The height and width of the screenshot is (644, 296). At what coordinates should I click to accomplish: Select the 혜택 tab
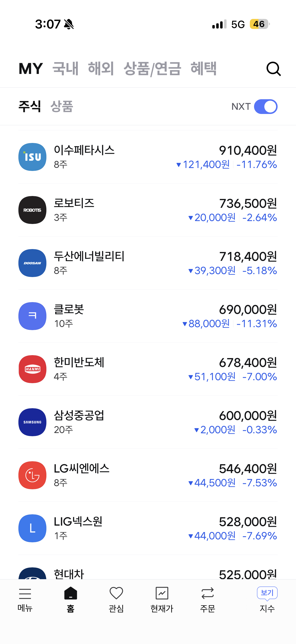(x=203, y=69)
